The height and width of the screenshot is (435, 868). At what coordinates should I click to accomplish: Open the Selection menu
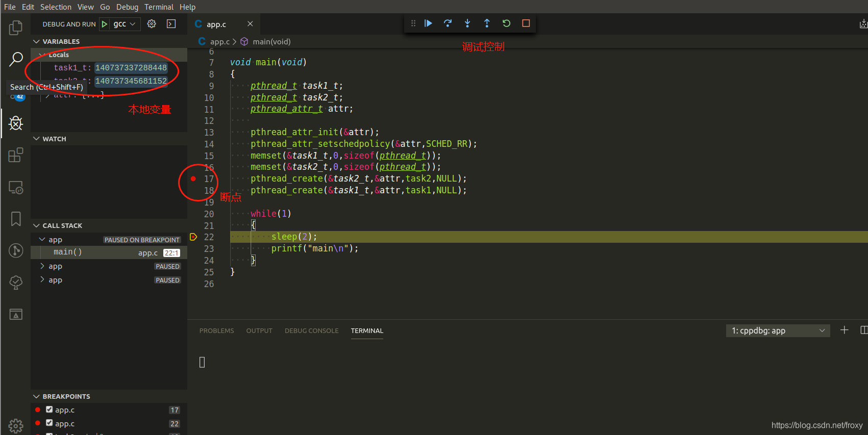pyautogui.click(x=56, y=7)
